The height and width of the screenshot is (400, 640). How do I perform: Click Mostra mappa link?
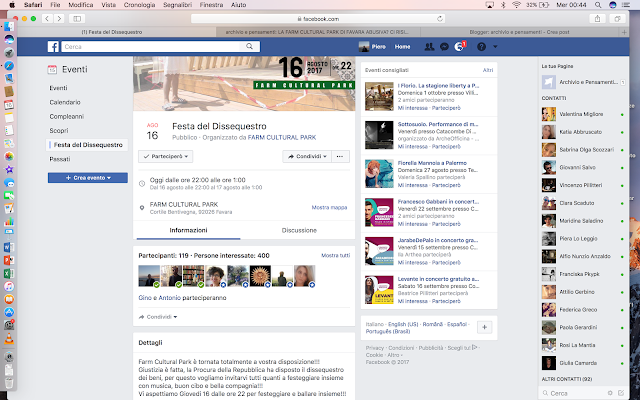[x=329, y=207]
